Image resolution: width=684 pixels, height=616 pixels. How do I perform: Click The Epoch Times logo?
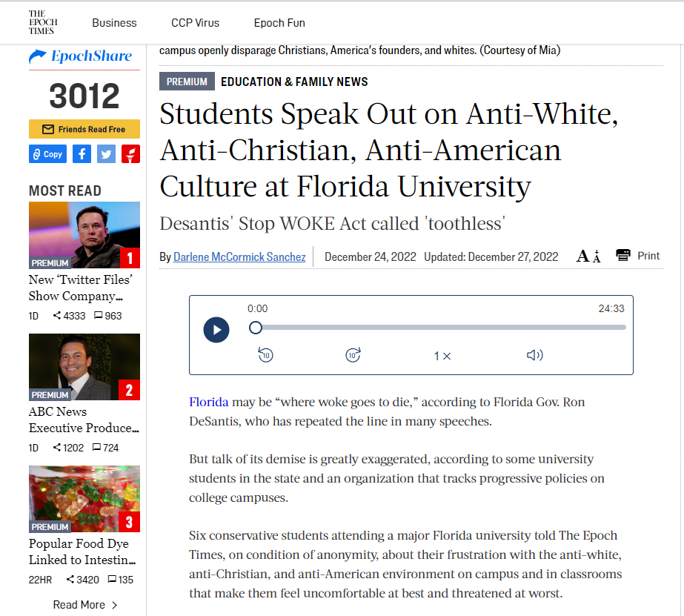click(x=43, y=22)
